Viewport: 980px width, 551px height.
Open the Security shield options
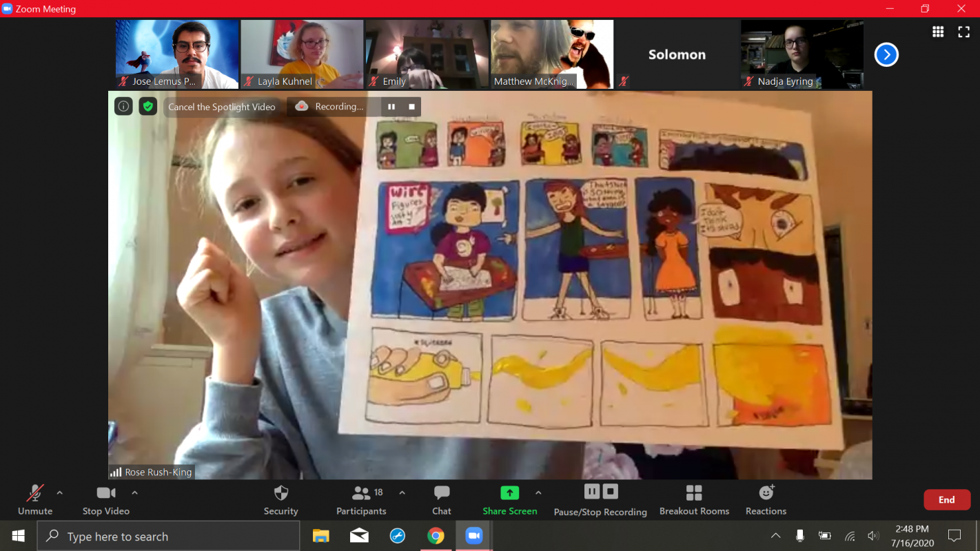(x=280, y=499)
